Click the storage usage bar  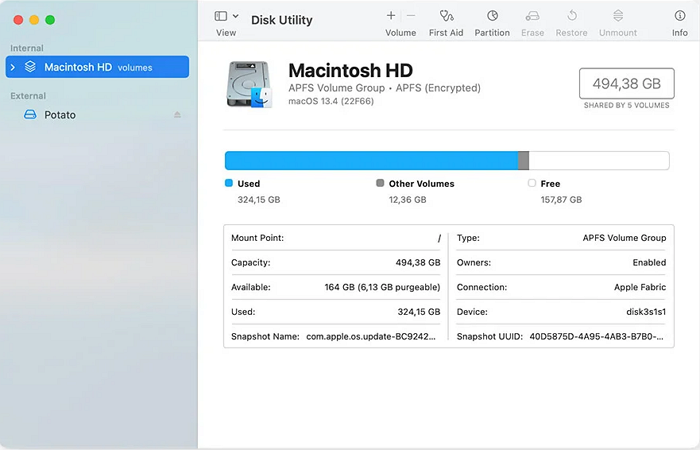click(x=447, y=161)
